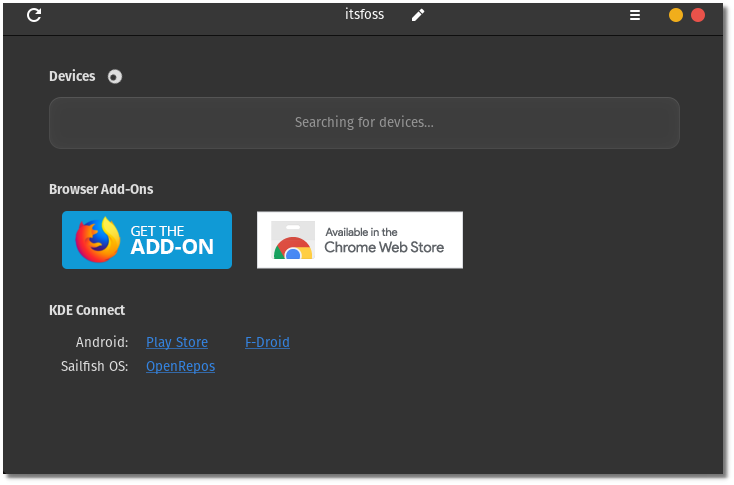This screenshot has width=734, height=485.
Task: Click the refresh devices icon
Action: 34,15
